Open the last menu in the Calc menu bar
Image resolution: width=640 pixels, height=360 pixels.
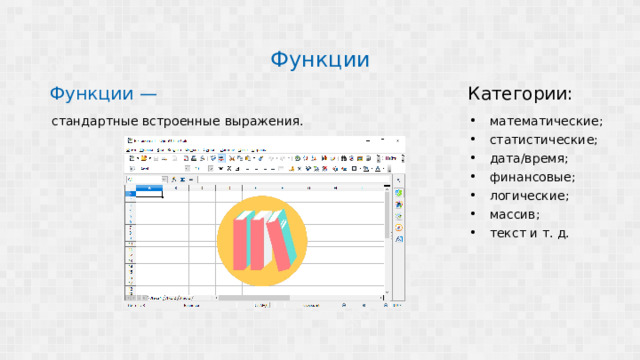(259, 150)
